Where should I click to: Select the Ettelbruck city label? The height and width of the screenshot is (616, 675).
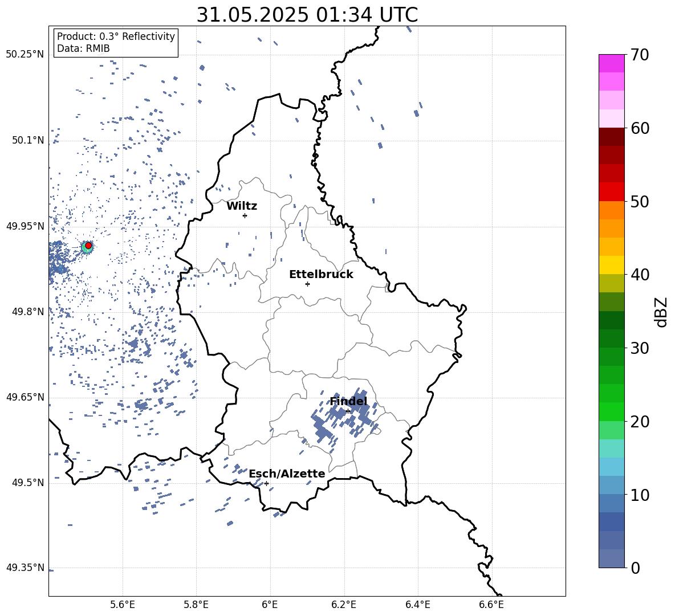point(321,275)
